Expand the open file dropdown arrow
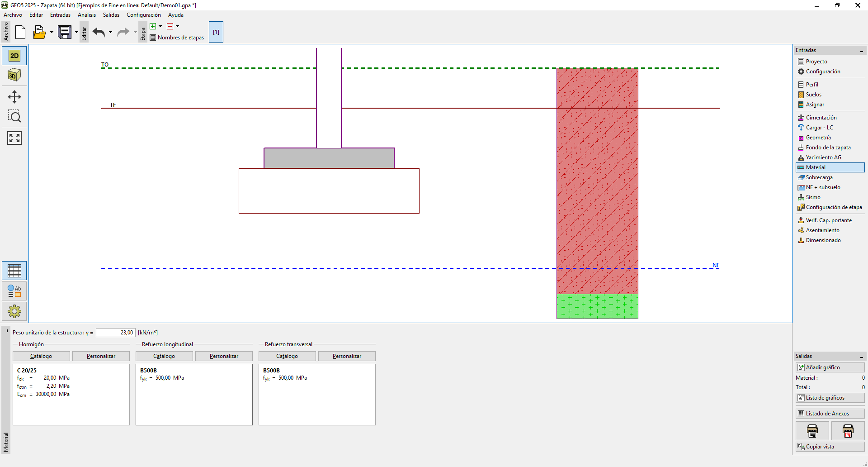This screenshot has width=868, height=467. (x=52, y=32)
